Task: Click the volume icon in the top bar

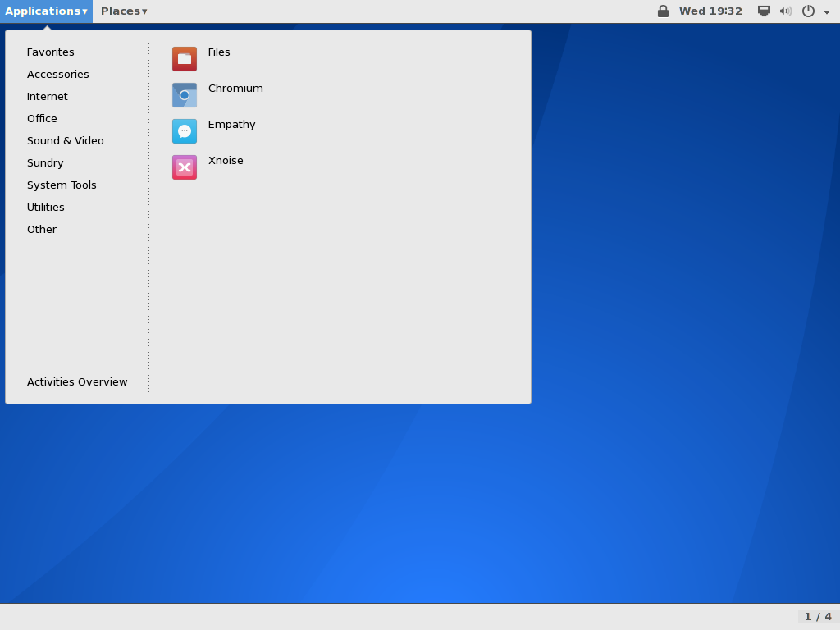Action: coord(785,11)
